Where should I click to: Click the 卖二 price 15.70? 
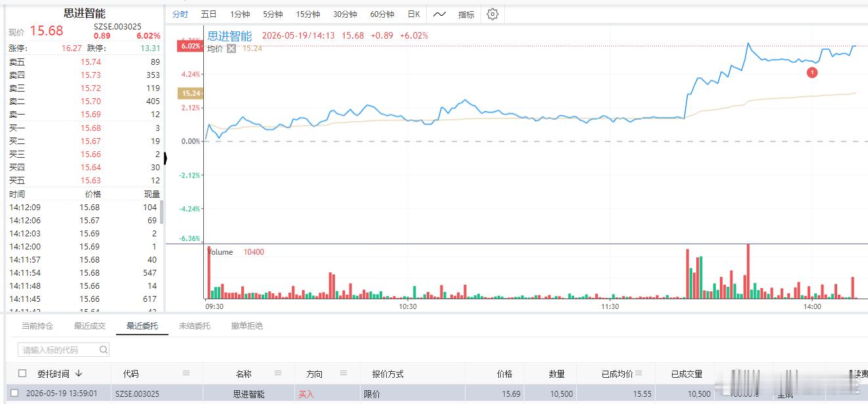(x=90, y=101)
